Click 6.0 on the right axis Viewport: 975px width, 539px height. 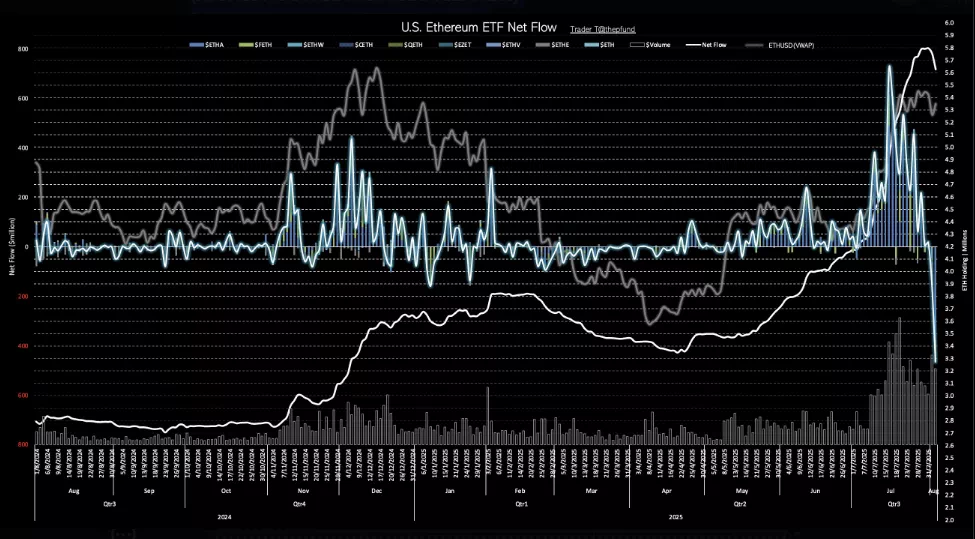pos(950,23)
